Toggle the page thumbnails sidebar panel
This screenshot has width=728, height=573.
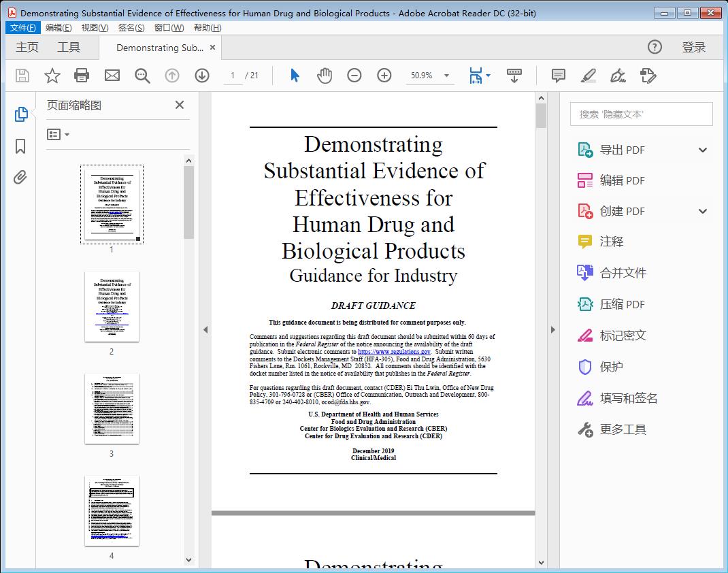tap(20, 114)
